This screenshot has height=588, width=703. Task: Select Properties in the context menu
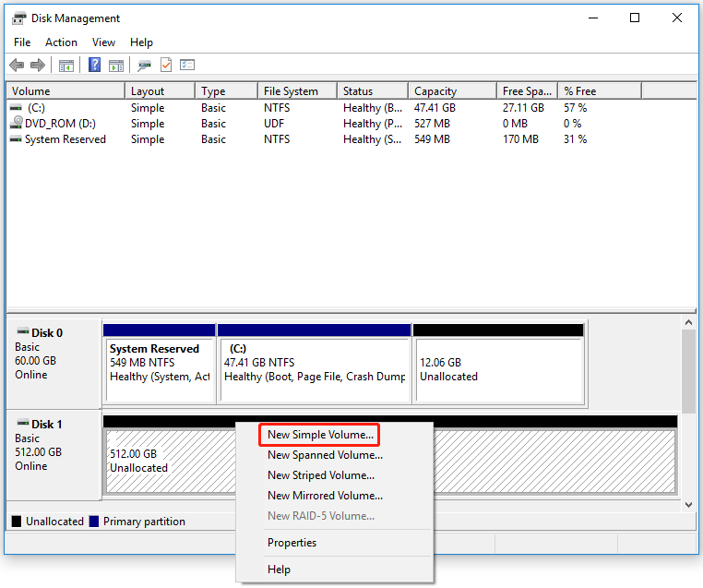pyautogui.click(x=292, y=543)
